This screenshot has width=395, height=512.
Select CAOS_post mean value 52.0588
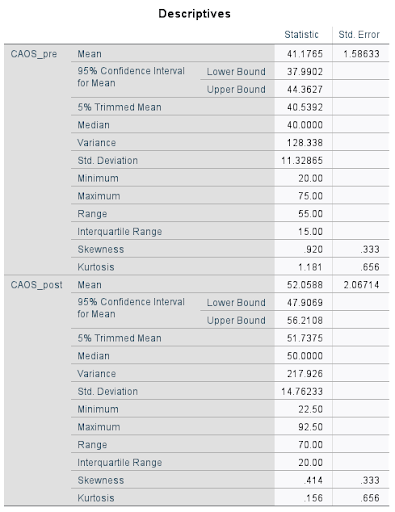pos(305,285)
